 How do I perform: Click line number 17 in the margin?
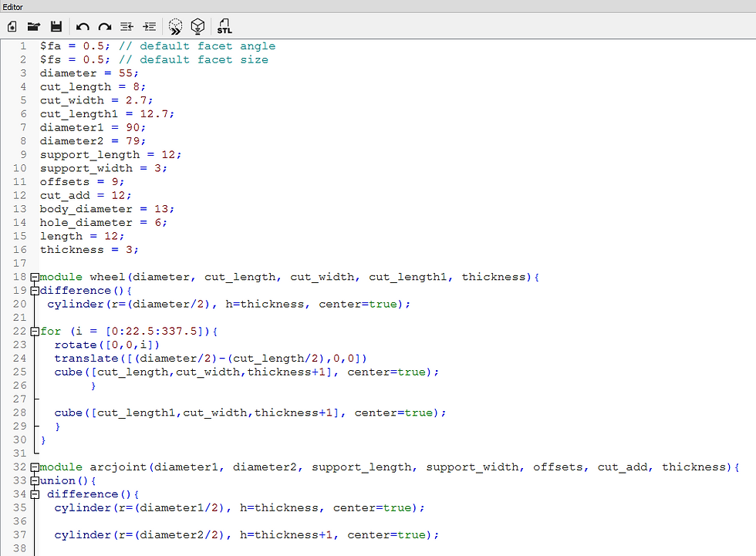point(20,264)
